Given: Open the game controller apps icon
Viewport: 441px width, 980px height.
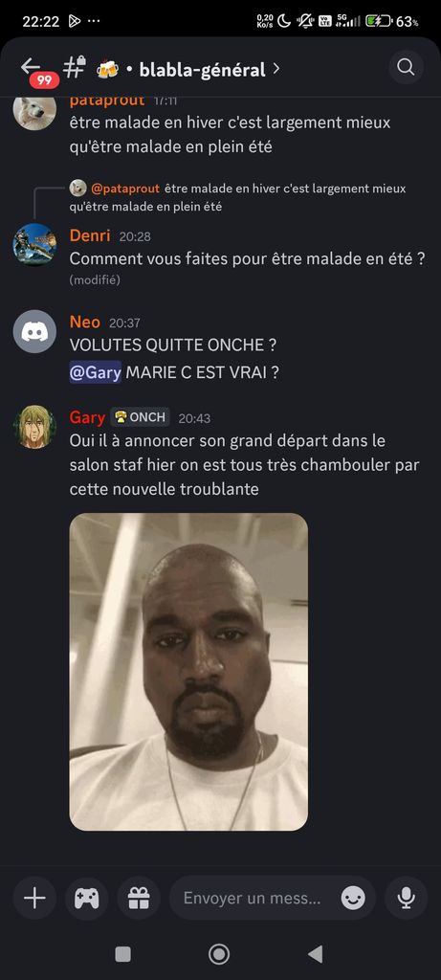Looking at the screenshot, I should (x=87, y=898).
